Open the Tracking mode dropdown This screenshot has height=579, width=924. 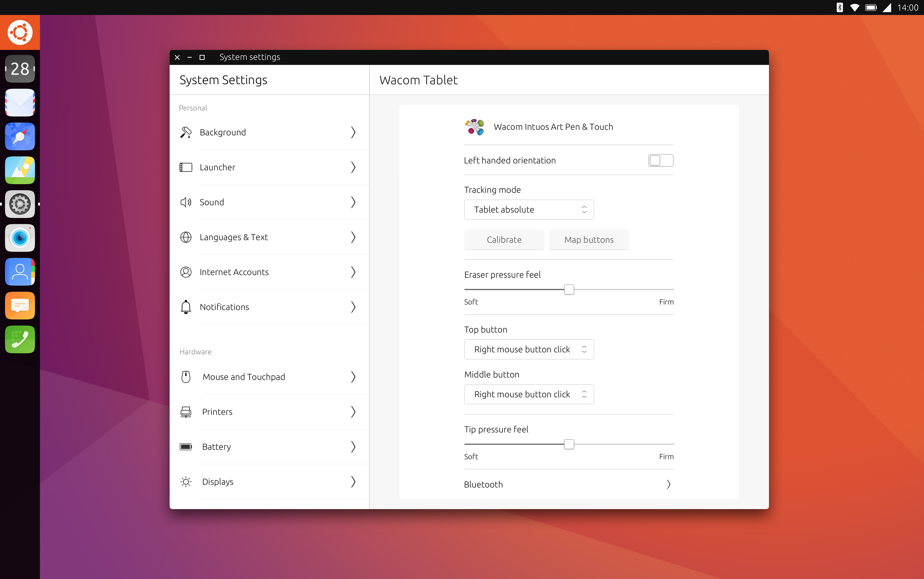point(529,209)
